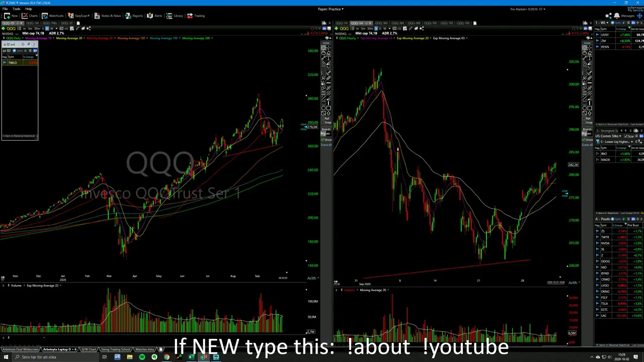
Task: Open Chrome from the Windows taskbar
Action: tap(167, 357)
